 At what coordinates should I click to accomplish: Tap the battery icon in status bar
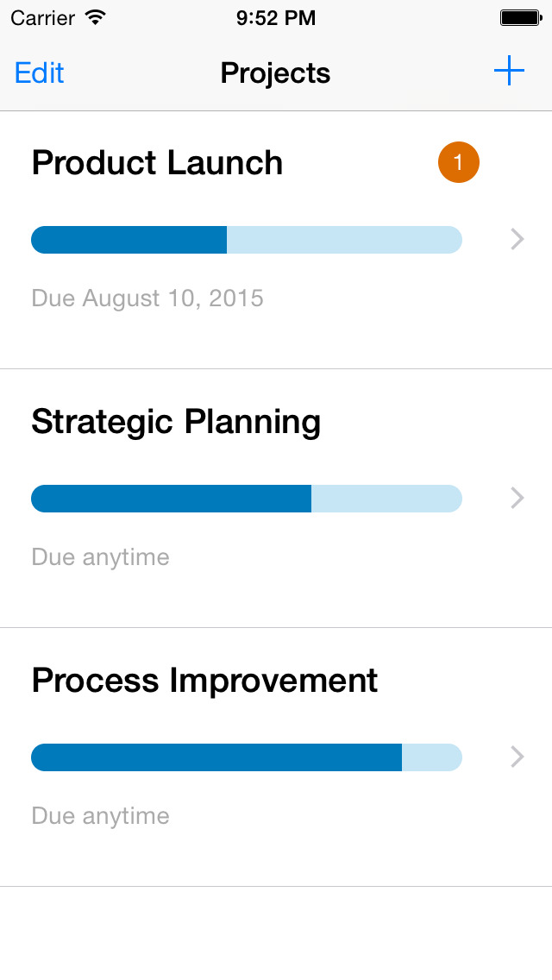tap(521, 17)
